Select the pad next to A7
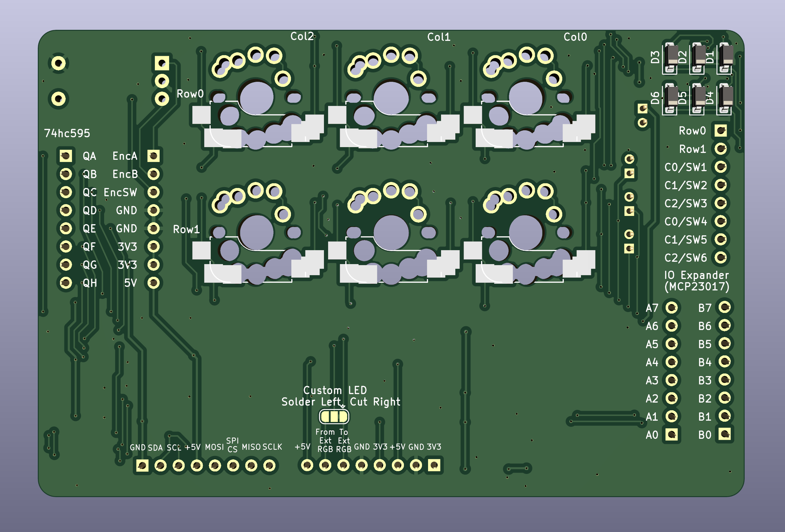The image size is (785, 532). point(671,308)
